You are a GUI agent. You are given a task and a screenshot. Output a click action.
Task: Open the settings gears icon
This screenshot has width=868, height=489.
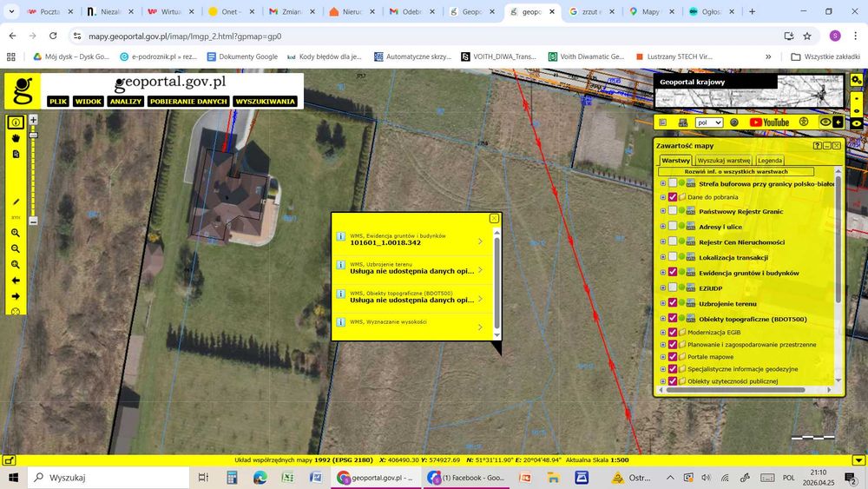tap(857, 81)
